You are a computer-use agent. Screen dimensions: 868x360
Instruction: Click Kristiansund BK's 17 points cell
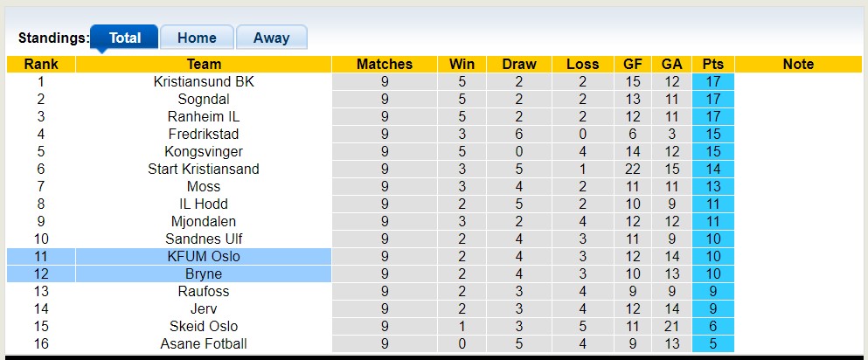712,81
